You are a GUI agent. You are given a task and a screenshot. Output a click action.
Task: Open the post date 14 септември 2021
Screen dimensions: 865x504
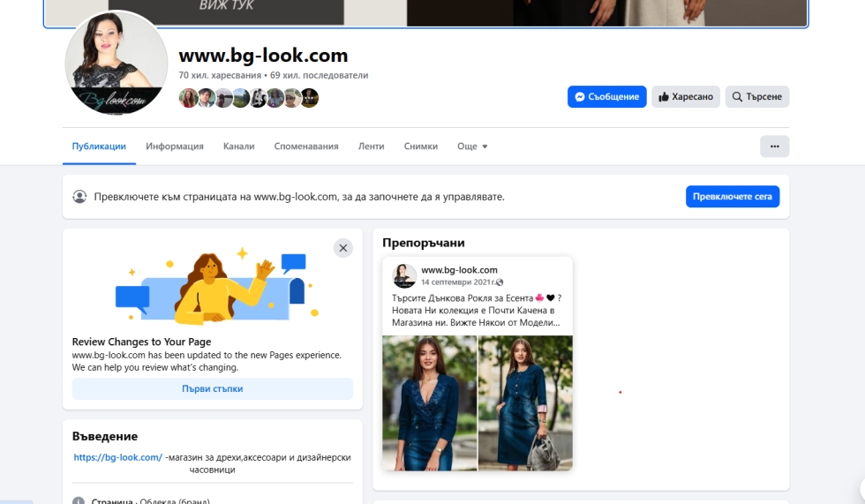click(x=458, y=282)
